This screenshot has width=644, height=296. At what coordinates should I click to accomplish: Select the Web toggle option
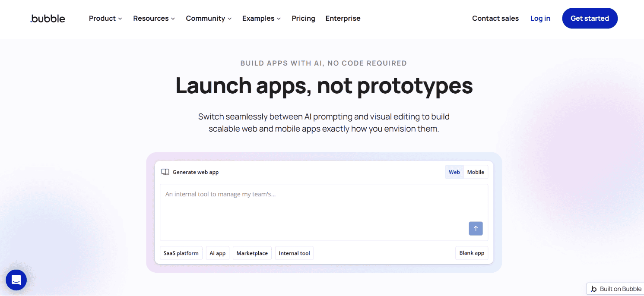454,172
